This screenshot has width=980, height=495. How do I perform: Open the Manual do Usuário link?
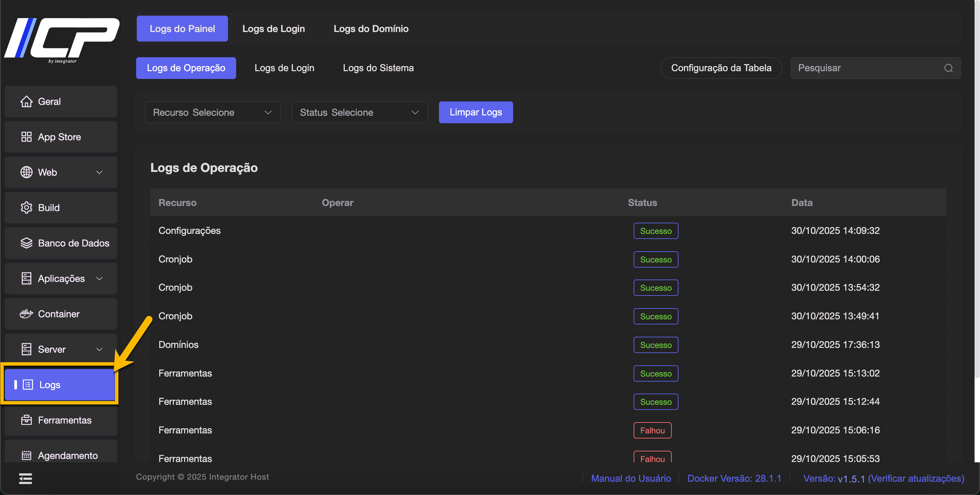click(631, 478)
